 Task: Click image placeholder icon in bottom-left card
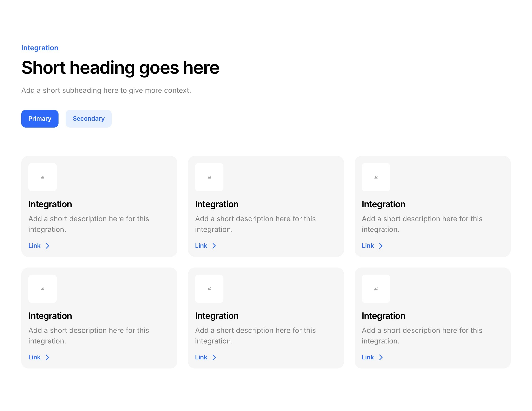(43, 289)
